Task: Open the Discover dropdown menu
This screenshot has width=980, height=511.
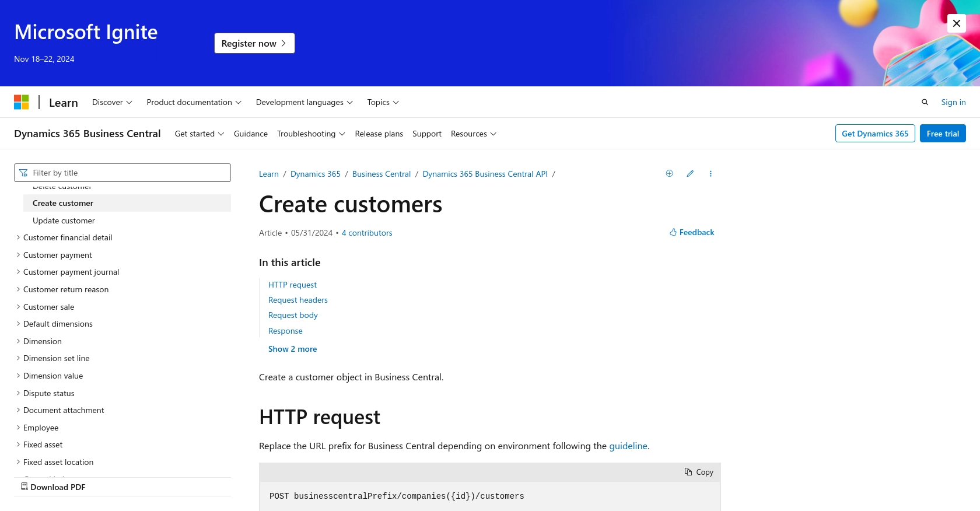Action: pos(112,102)
